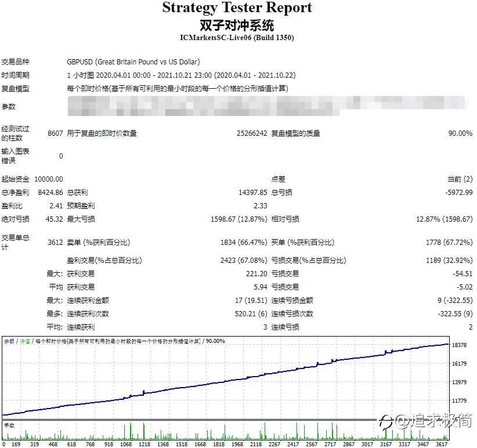Select the period 2020.04.01 - 2021.10.21 line
This screenshot has height=448, width=477.
point(181,75)
